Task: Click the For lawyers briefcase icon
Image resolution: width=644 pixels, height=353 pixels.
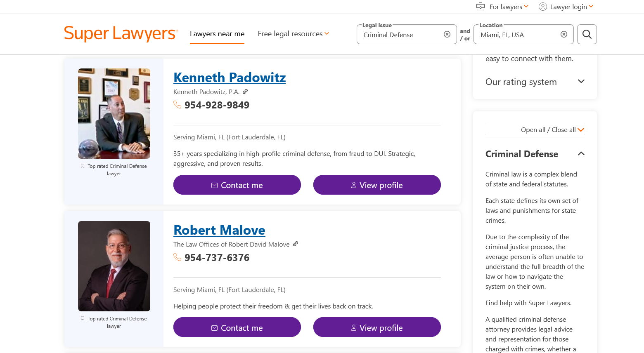Action: click(x=481, y=7)
